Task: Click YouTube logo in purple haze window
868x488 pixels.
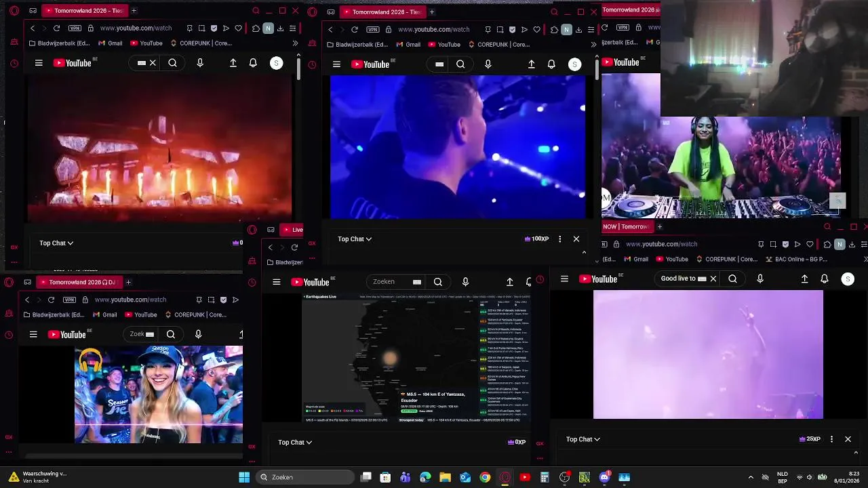Action: [x=599, y=279]
